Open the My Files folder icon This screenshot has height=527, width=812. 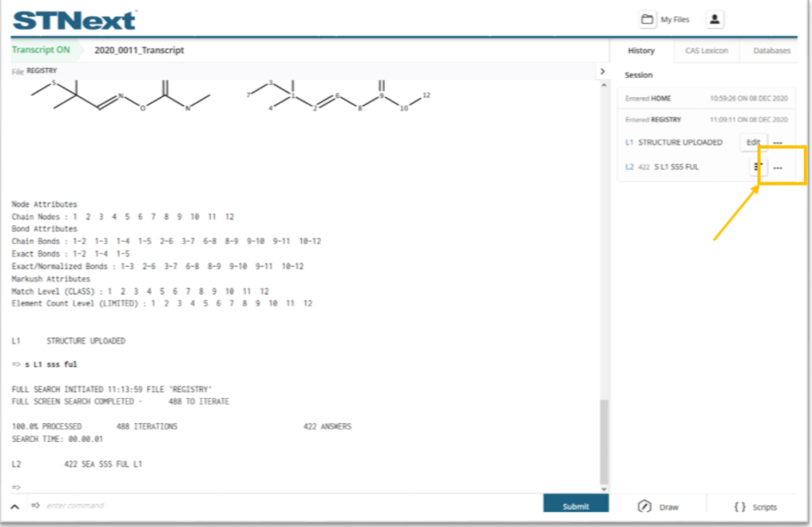[647, 20]
